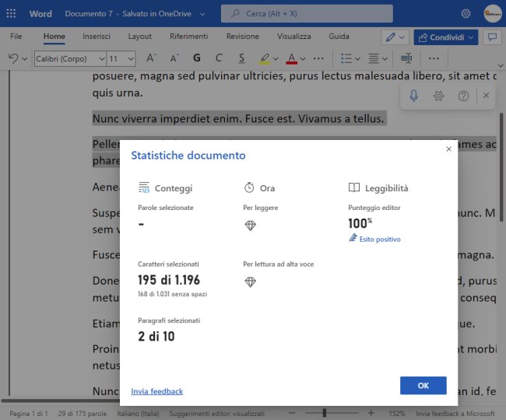Open dictation settings gear
The image size is (506, 420).
pyautogui.click(x=438, y=96)
